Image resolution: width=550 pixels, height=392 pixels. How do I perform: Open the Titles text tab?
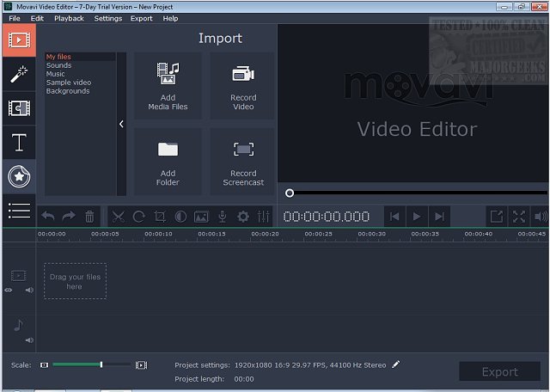pos(19,143)
